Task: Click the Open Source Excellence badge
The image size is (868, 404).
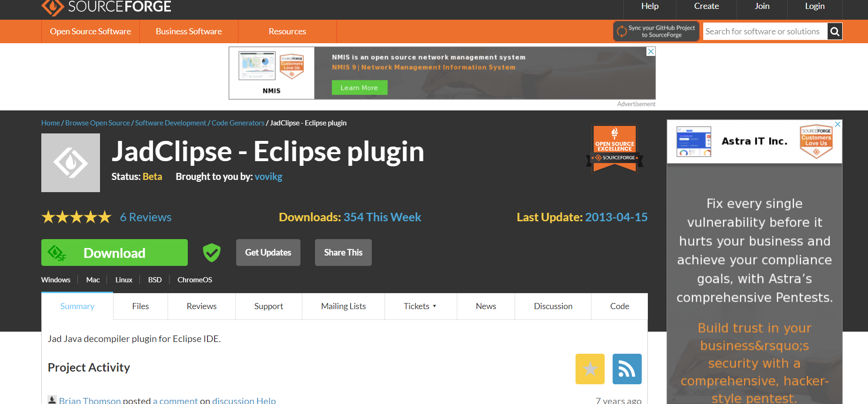Action: pyautogui.click(x=615, y=149)
